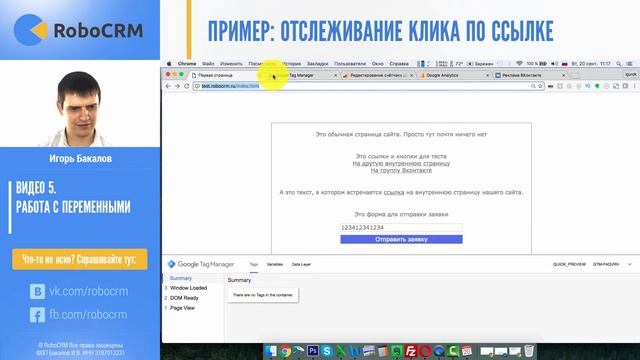Image resolution: width=640 pixels, height=360 pixels.
Task: Select the Tags tab in debug panel
Action: point(253,264)
